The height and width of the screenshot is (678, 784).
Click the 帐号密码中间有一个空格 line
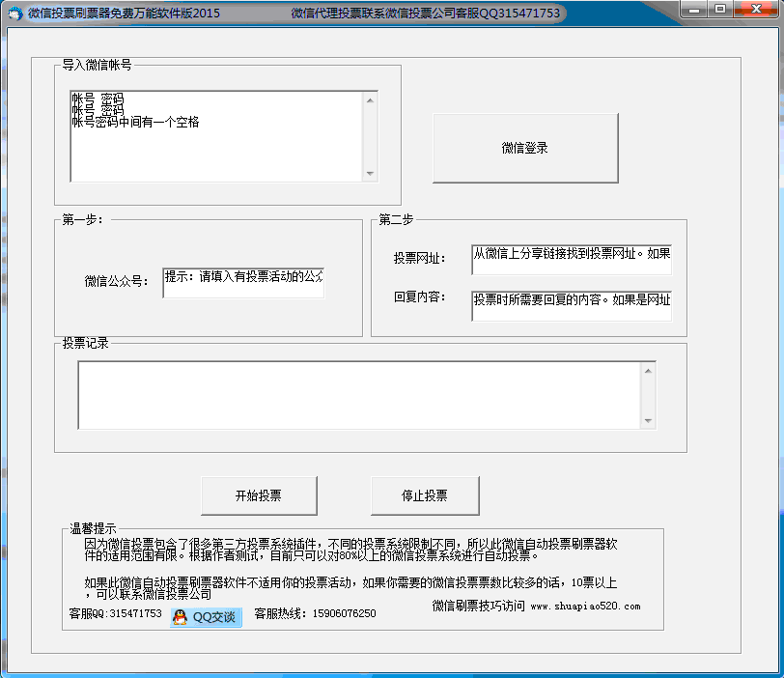point(135,122)
